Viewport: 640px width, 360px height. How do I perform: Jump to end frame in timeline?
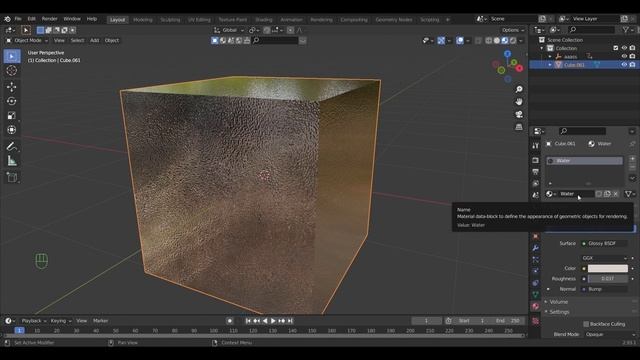[290, 321]
